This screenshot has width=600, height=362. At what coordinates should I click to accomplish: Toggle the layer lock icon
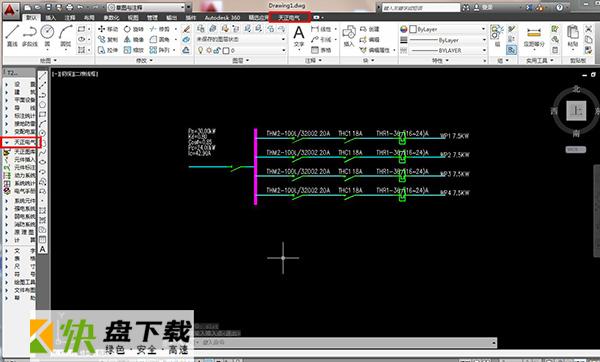coord(217,51)
